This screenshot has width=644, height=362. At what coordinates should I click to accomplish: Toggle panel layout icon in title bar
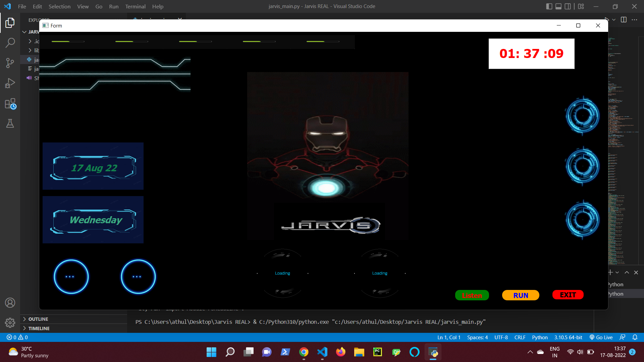pyautogui.click(x=558, y=6)
